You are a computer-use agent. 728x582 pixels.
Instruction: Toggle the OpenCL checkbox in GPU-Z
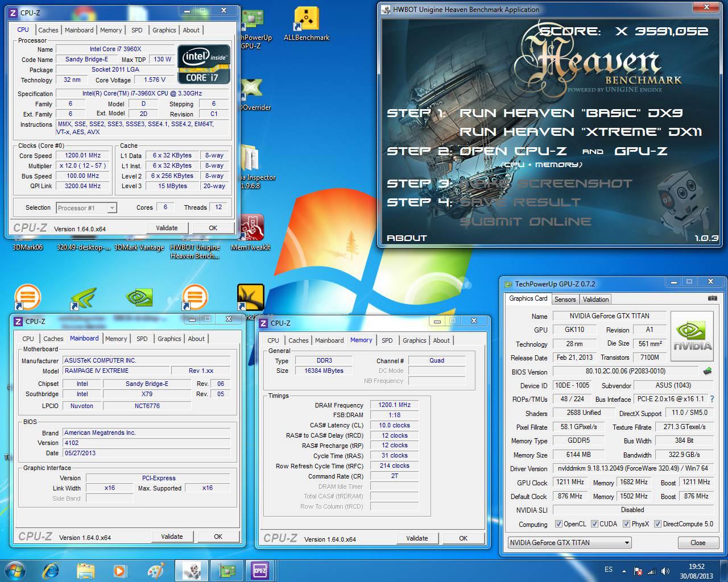(x=559, y=524)
